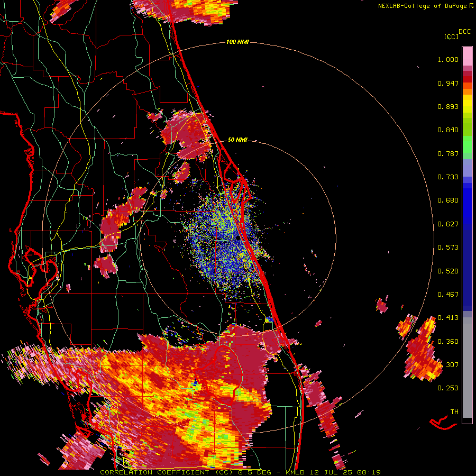Click the KMLB radar site marker at ring center
The height and width of the screenshot is (476, 476).
[238, 239]
